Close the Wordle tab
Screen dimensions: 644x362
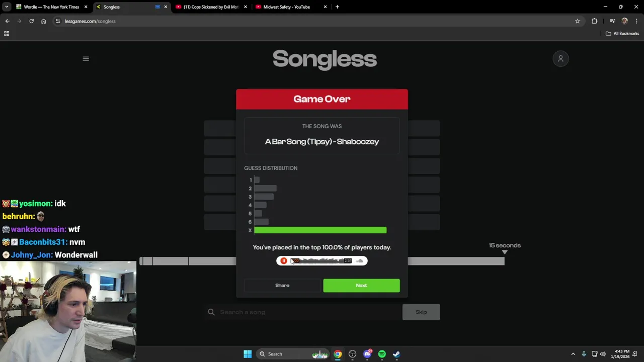coord(86,7)
